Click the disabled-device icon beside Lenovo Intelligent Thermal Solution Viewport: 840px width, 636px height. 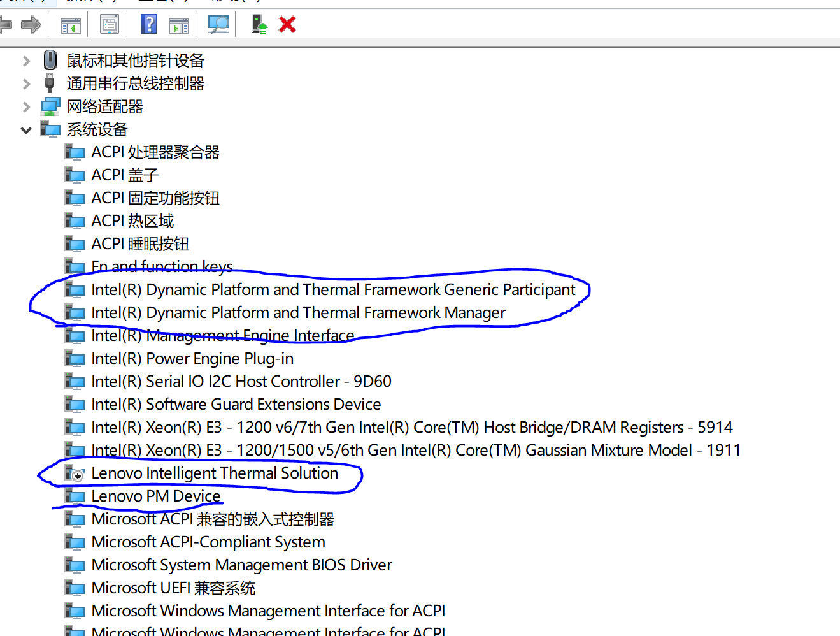click(x=75, y=473)
